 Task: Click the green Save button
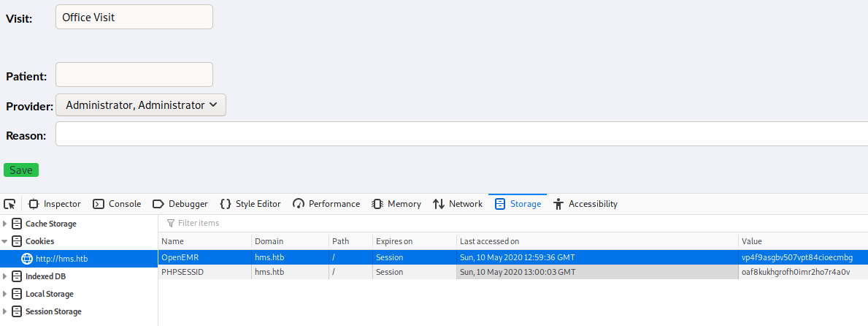coord(21,170)
